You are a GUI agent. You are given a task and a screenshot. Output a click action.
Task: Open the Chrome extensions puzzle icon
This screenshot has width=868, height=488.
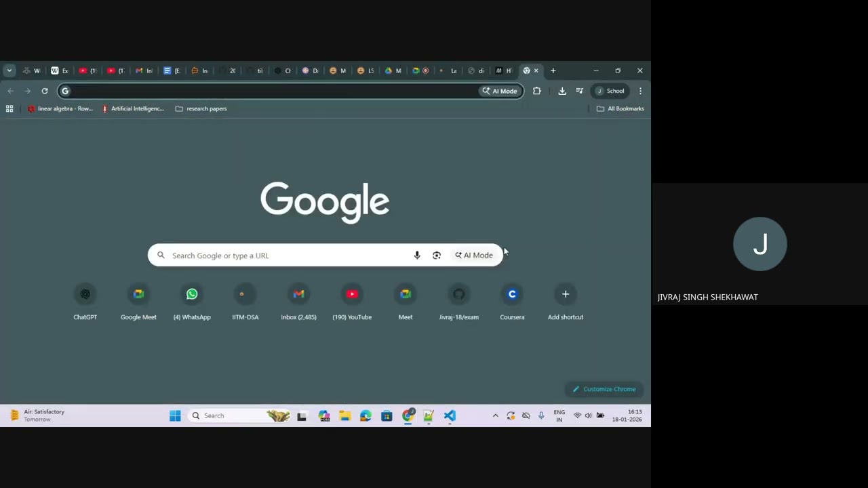537,91
